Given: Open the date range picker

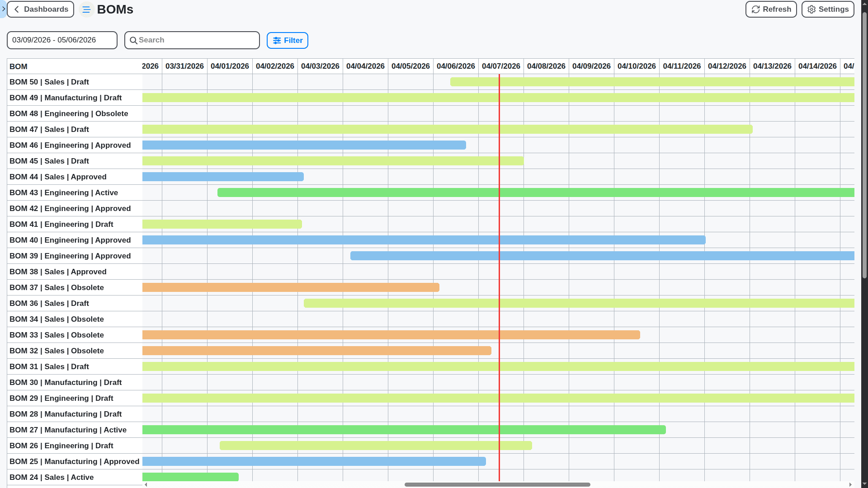Looking at the screenshot, I should (x=62, y=40).
